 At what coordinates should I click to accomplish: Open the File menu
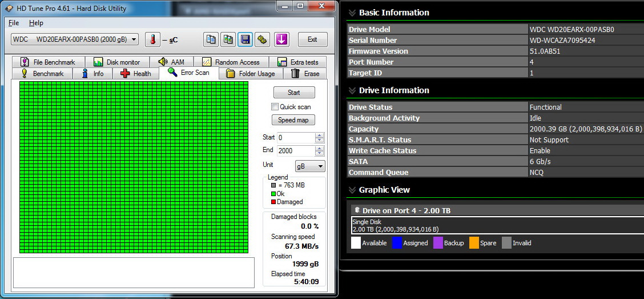[14, 23]
